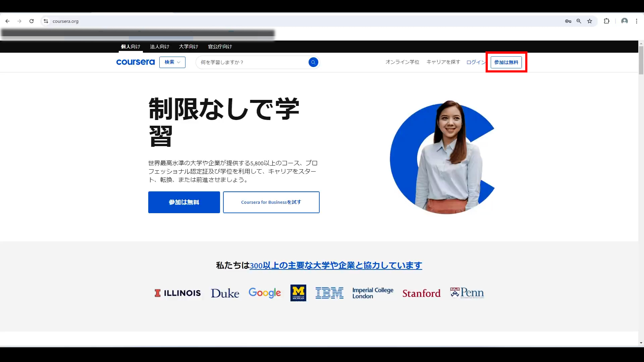Click the Coursera logo
Image resolution: width=644 pixels, height=362 pixels.
click(x=135, y=62)
